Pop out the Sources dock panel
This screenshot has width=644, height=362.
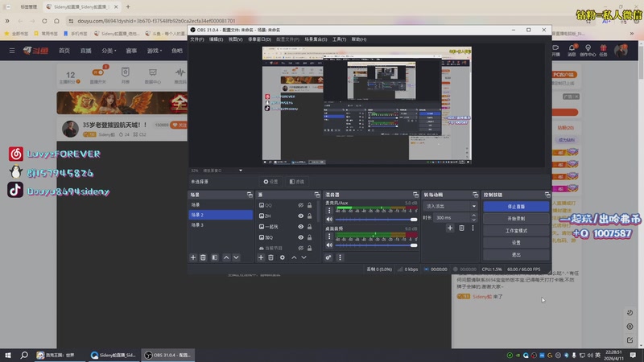[x=317, y=195]
